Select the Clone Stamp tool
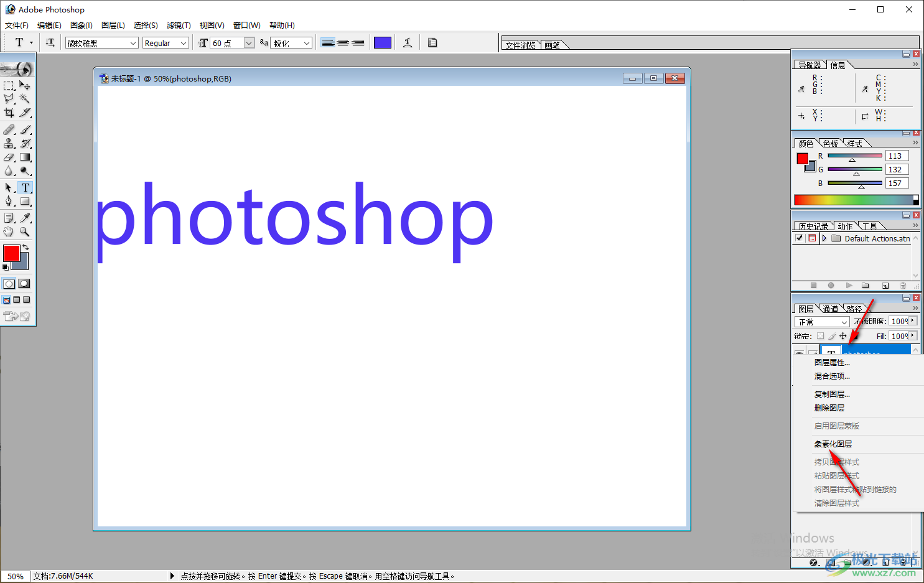This screenshot has width=924, height=583. (x=9, y=143)
